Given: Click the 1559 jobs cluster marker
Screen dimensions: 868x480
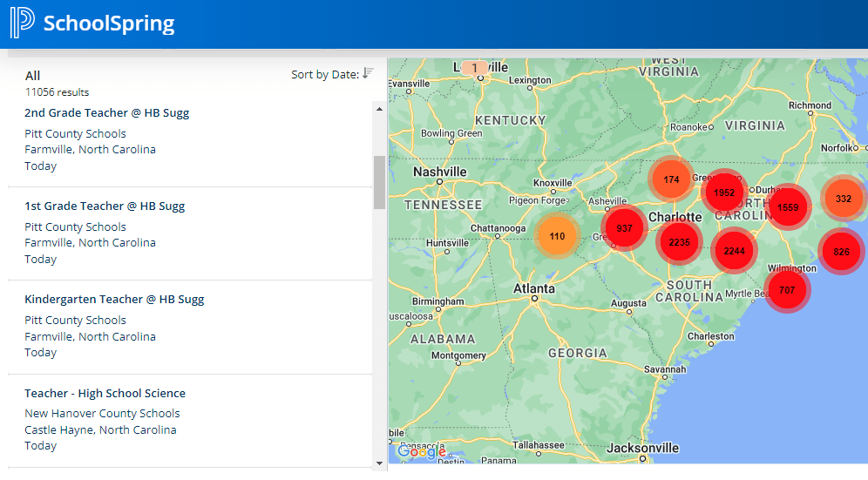Looking at the screenshot, I should coord(788,207).
